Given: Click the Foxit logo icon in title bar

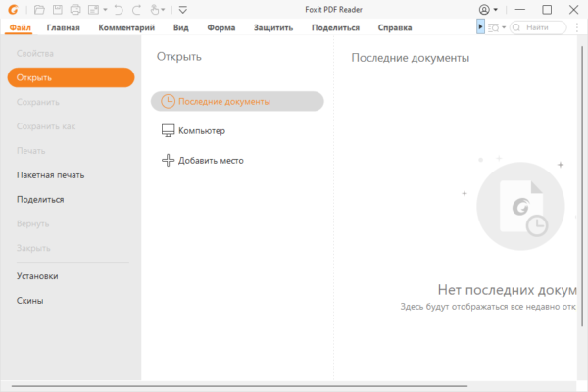Looking at the screenshot, I should (x=13, y=10).
